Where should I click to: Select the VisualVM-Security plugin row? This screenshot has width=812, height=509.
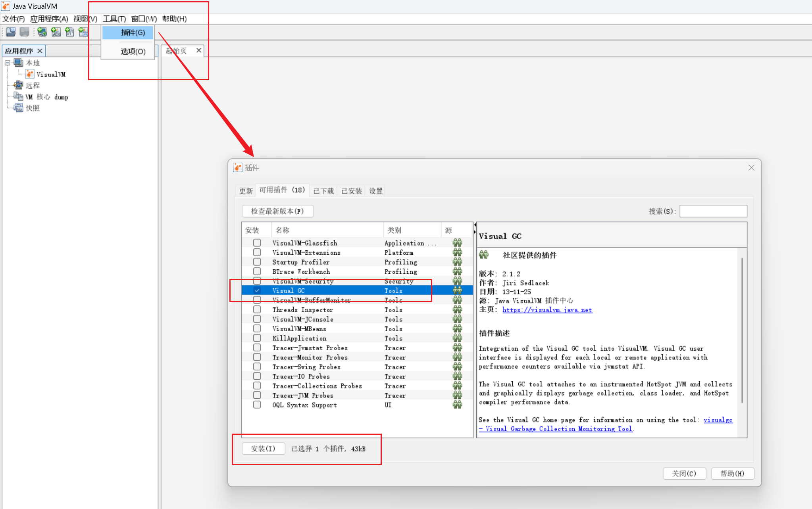pos(357,281)
